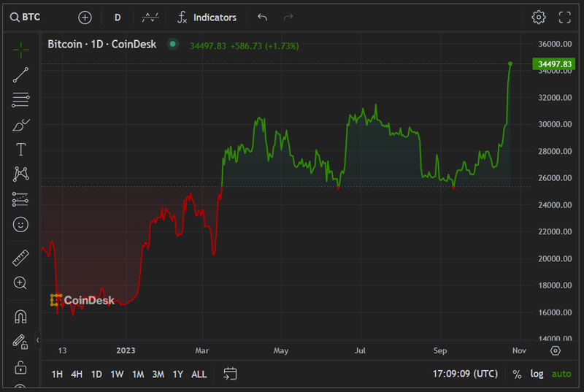Screen dimensions: 584x392
Task: Toggle percent scale on price axis
Action: point(517,374)
